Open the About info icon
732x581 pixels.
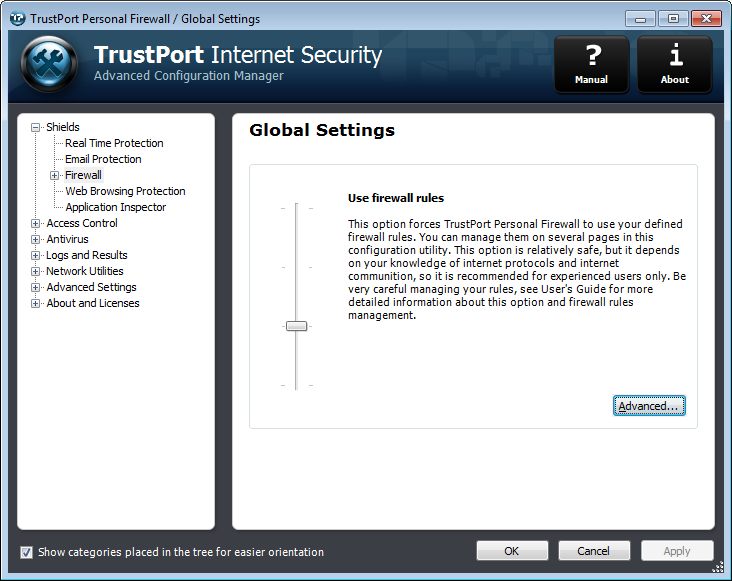coord(675,64)
